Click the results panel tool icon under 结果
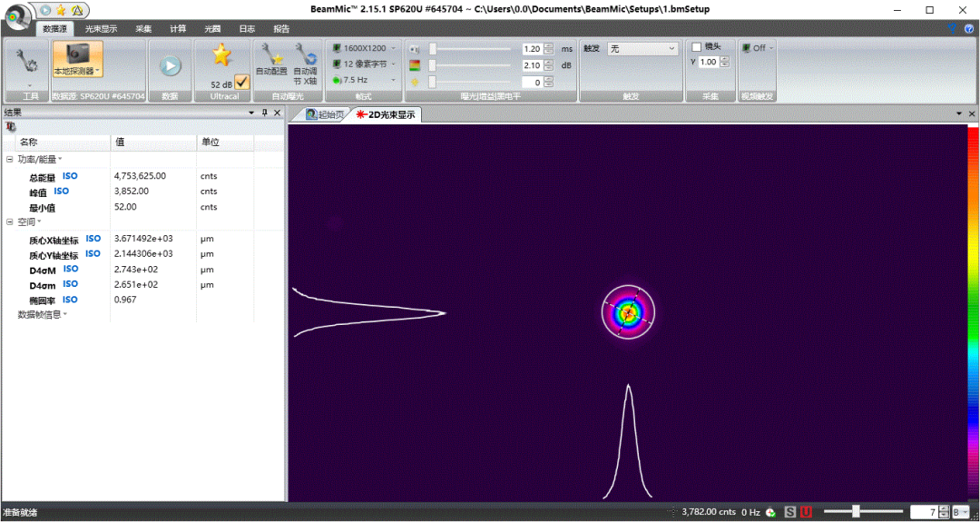Viewport: 980px width, 522px height. (x=10, y=126)
